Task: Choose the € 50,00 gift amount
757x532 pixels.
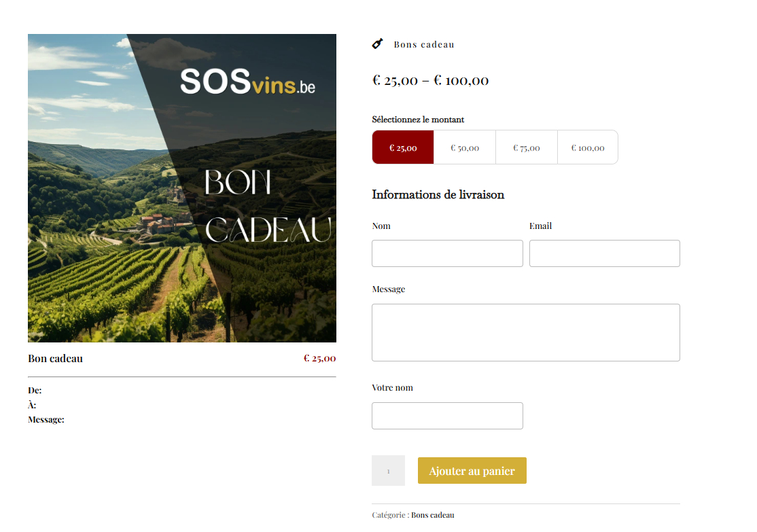Action: point(465,147)
